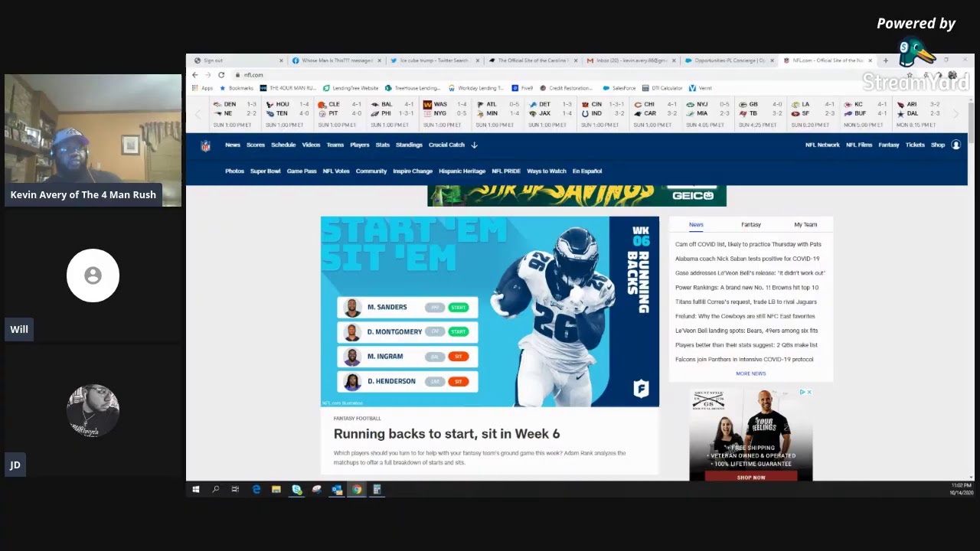Open File Explorer from taskbar
The image size is (980, 551).
276,489
